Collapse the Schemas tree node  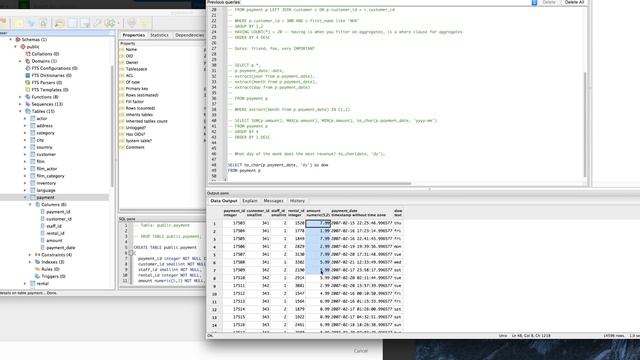tap(11, 40)
